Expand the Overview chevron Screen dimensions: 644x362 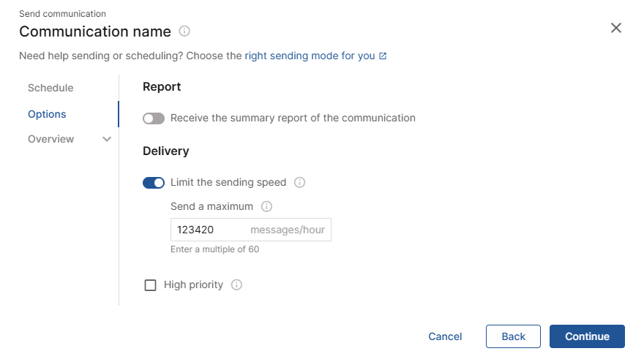[x=107, y=139]
